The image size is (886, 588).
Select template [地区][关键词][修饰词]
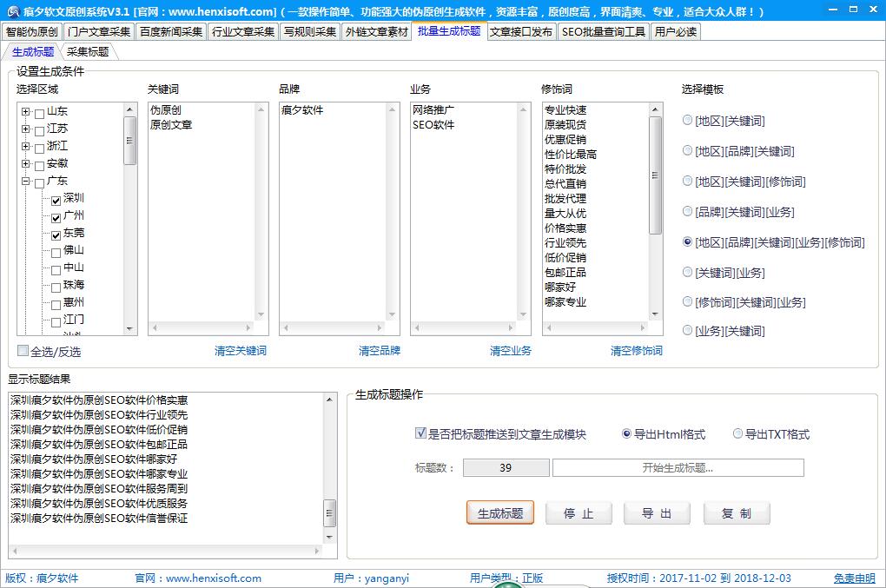[x=687, y=181]
